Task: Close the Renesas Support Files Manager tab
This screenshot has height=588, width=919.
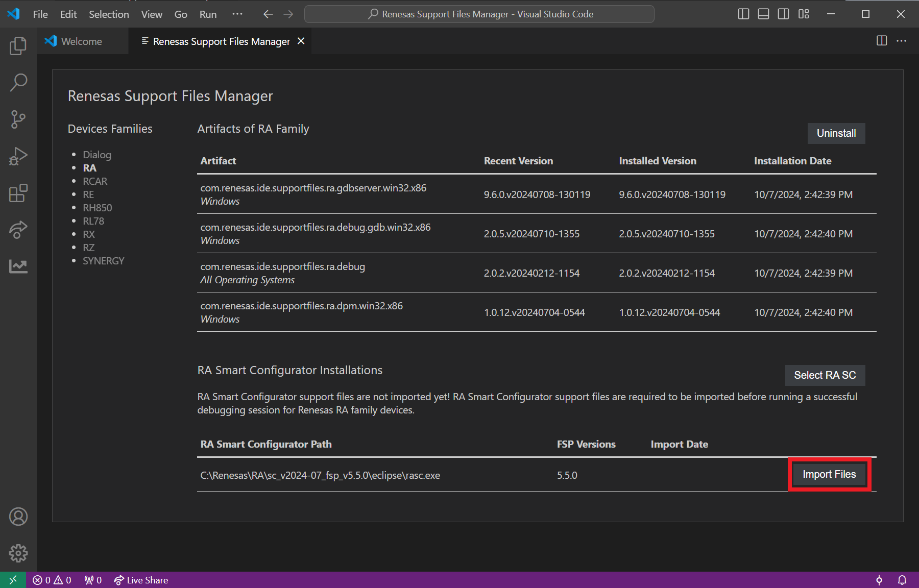Action: (x=301, y=41)
